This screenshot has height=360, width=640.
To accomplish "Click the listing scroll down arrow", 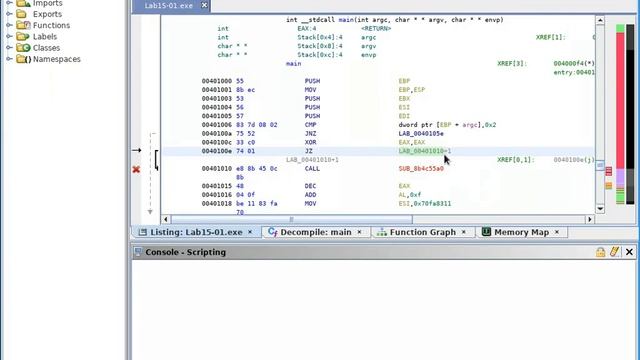I will [600, 209].
